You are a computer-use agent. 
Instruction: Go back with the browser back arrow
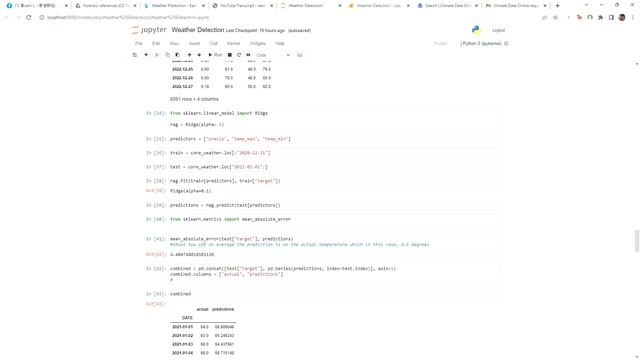7,18
